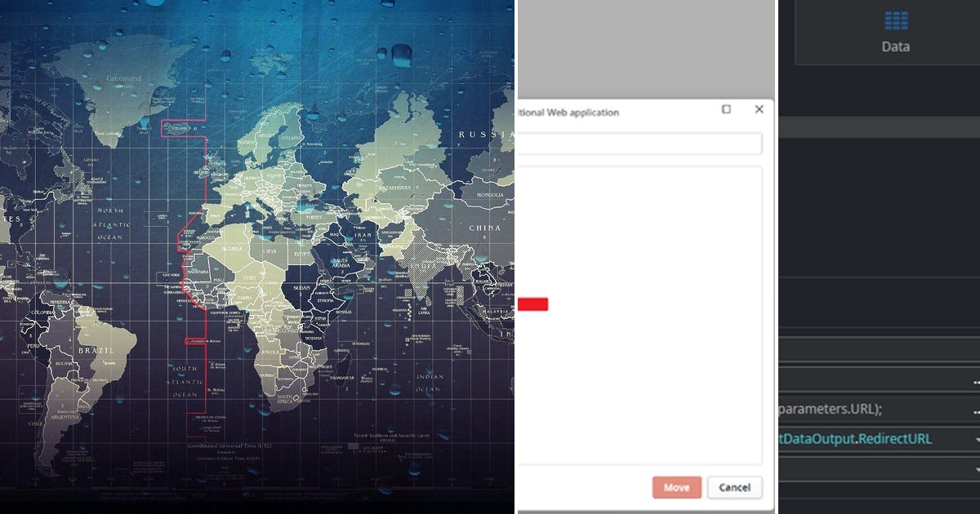Select the red highlighted item in dialog list
This screenshot has height=514, width=980.
pyautogui.click(x=532, y=304)
